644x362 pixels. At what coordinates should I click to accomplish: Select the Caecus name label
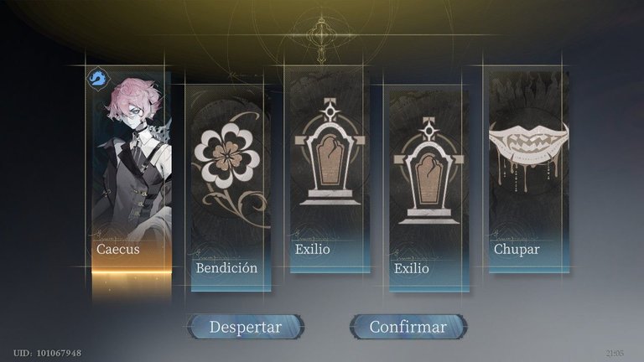point(118,249)
